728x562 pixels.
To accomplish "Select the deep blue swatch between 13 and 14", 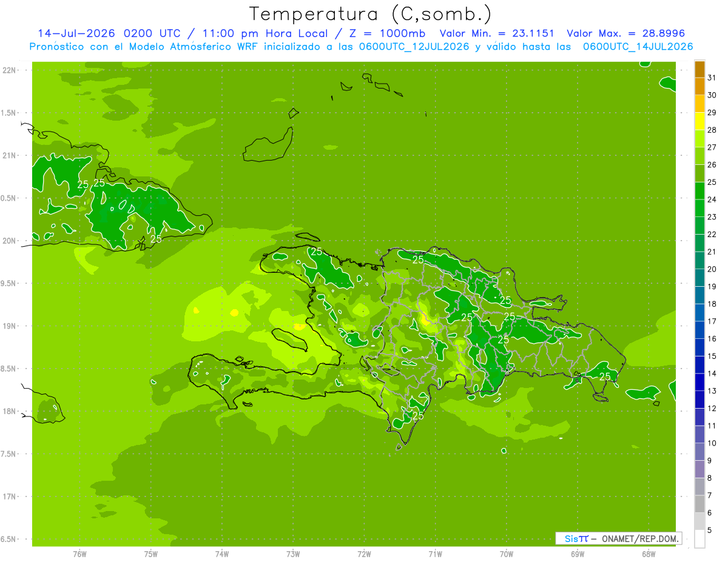I will [699, 382].
